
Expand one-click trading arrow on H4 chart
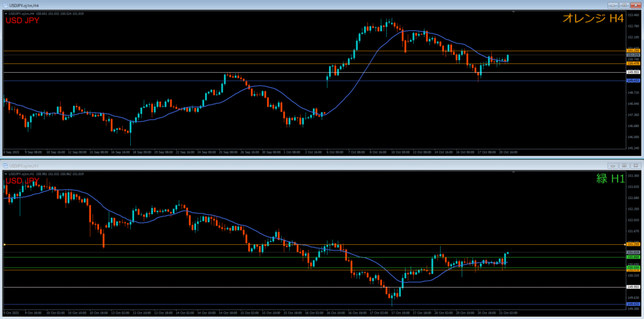coord(5,13)
